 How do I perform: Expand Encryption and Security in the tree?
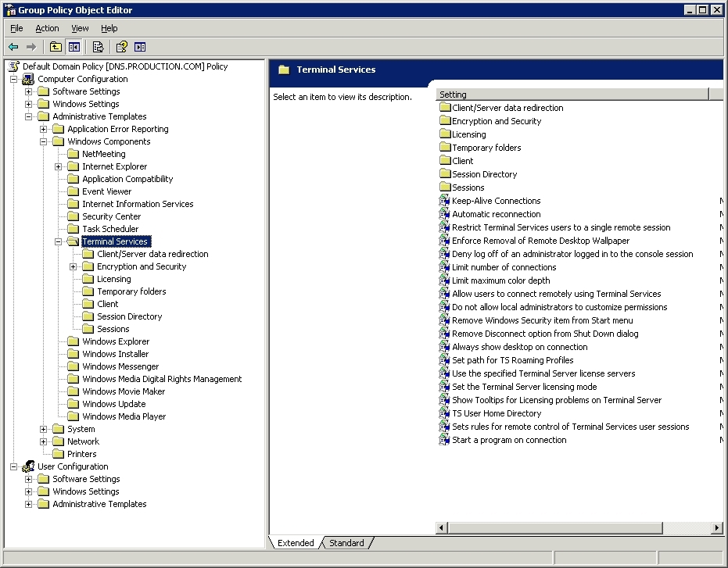[74, 266]
